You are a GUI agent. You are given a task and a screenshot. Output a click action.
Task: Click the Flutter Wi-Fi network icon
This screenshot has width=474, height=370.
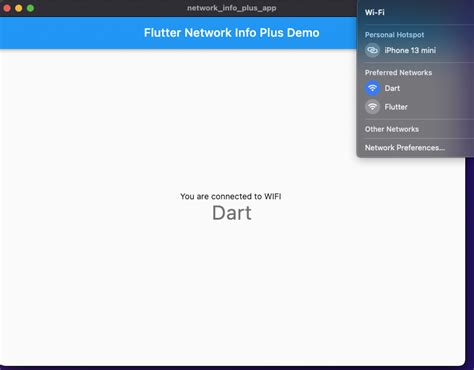372,107
